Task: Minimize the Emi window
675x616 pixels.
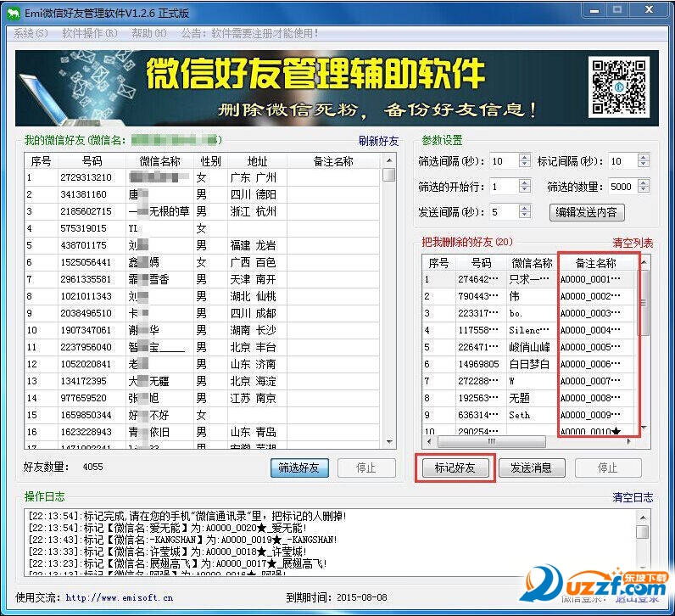Action: click(x=594, y=10)
